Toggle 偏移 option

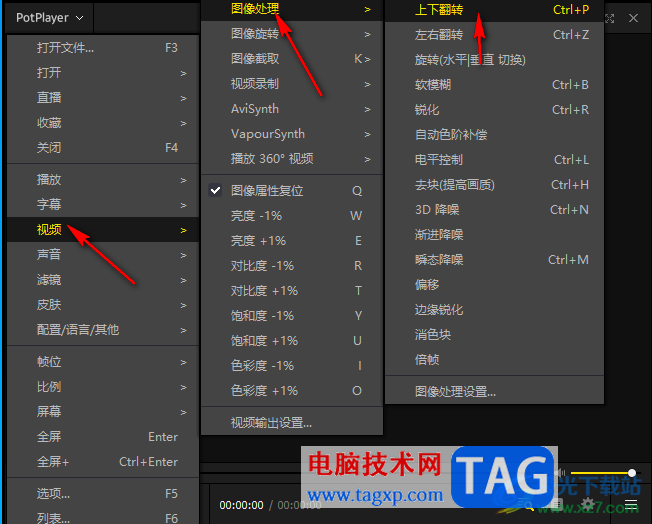pos(494,284)
